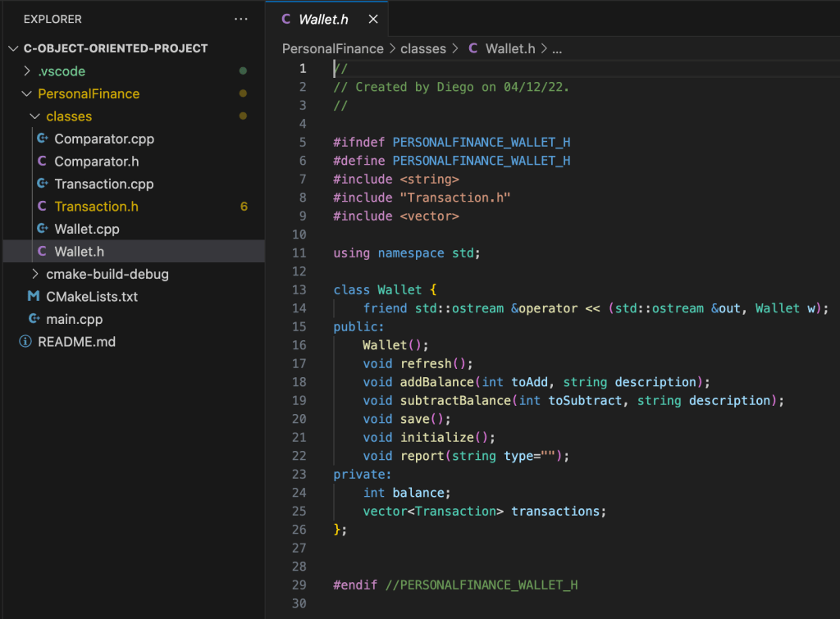The height and width of the screenshot is (619, 840).
Task: Click the C++ icon beside Comparator.cpp
Action: tap(43, 139)
